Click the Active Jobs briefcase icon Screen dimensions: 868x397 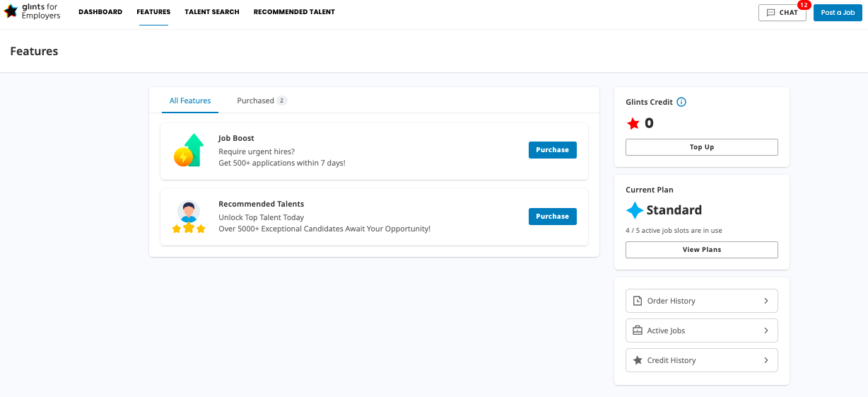(638, 330)
